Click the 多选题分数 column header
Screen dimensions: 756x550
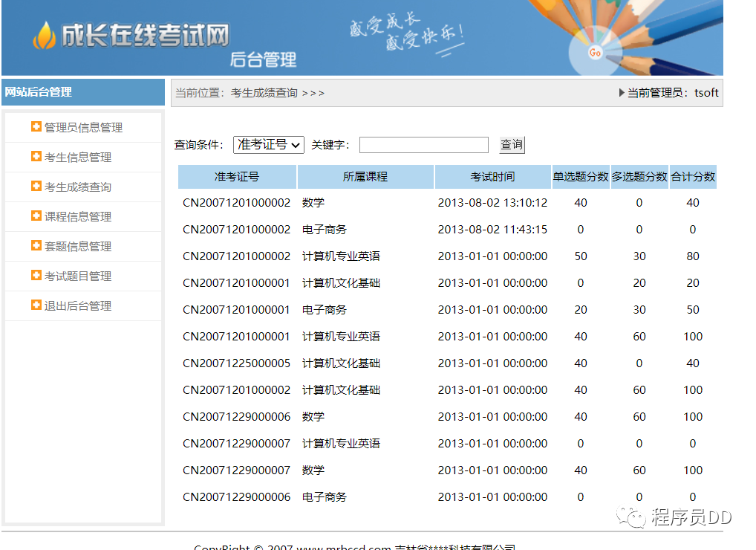(x=639, y=177)
